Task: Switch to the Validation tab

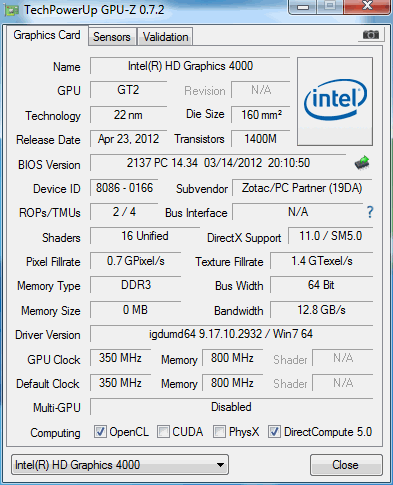Action: [x=165, y=37]
